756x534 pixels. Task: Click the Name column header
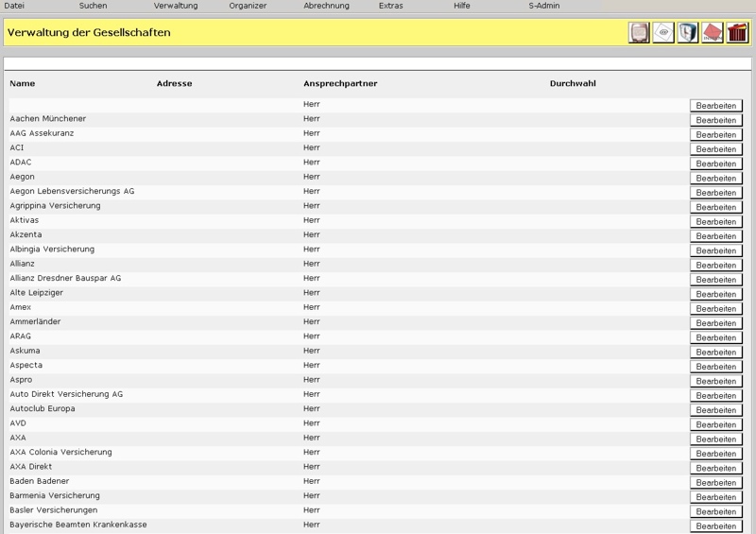(x=22, y=83)
